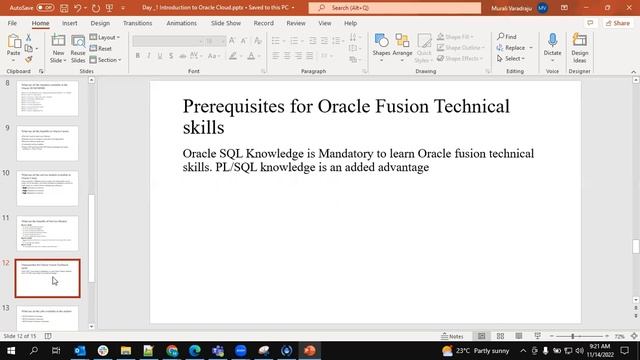Open Microsoft Edge from taskbar

coord(195,351)
